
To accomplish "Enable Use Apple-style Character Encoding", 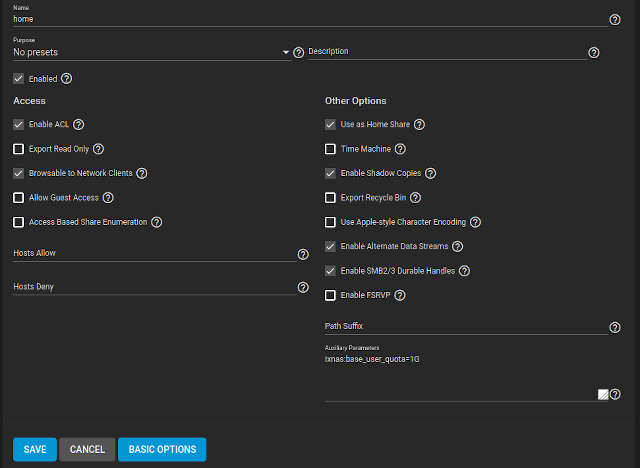I will click(330, 222).
